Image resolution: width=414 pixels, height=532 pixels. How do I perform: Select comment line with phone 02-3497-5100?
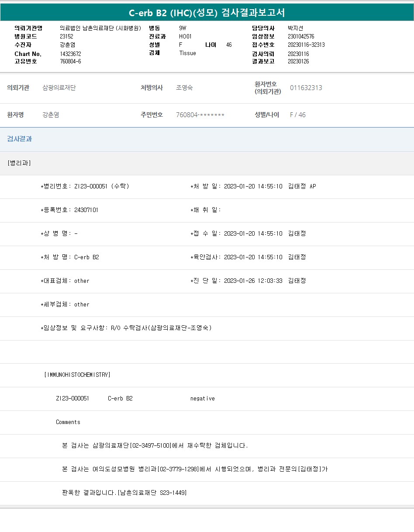155,445
